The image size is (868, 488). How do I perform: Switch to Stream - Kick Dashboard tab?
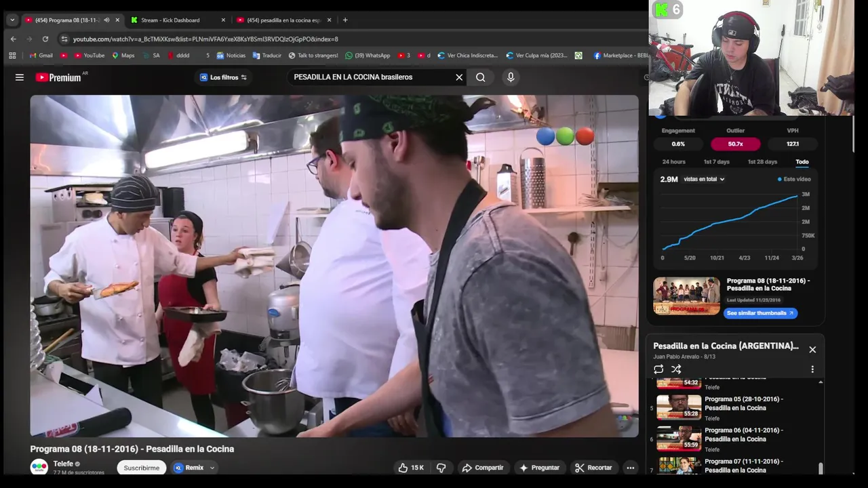(171, 20)
